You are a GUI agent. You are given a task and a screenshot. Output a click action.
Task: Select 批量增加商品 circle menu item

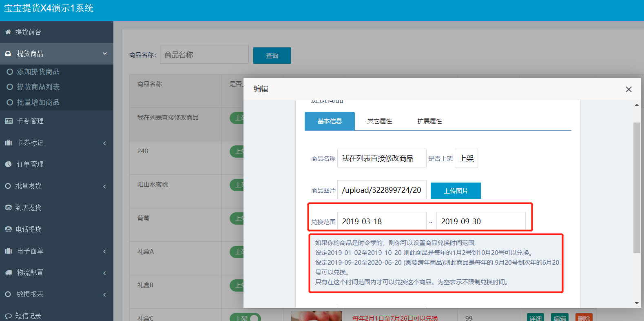coord(10,102)
